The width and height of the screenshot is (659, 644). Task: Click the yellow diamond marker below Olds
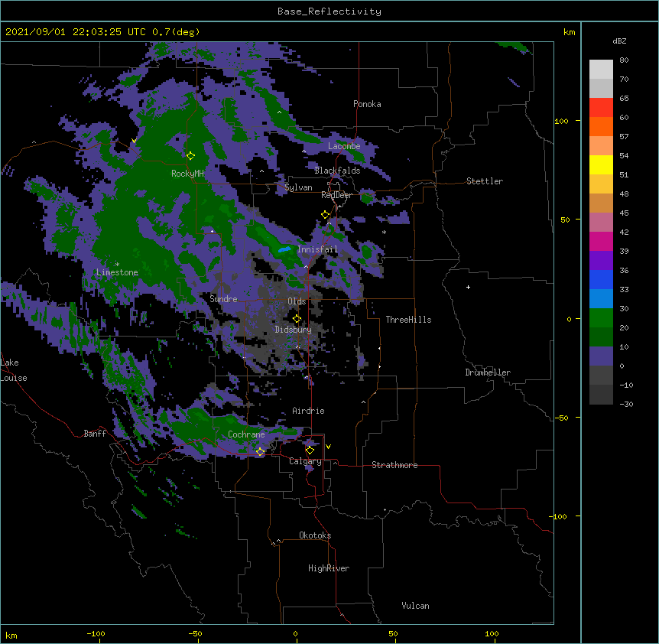[x=297, y=318]
